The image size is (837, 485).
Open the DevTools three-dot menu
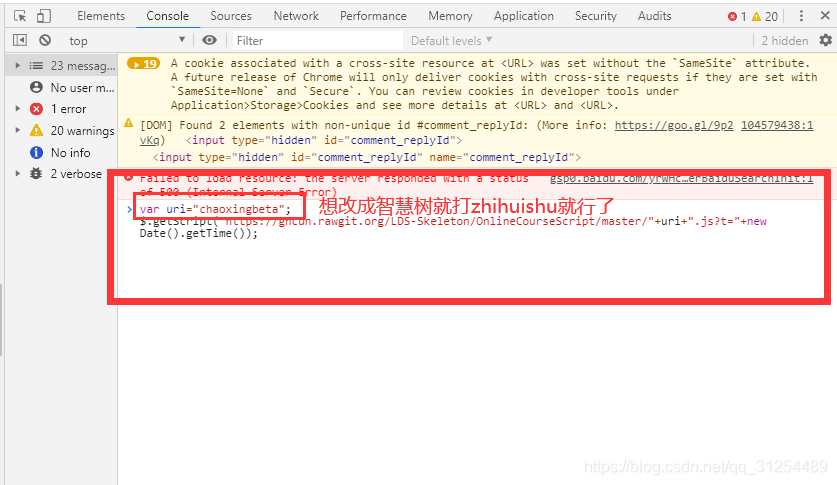(x=801, y=16)
